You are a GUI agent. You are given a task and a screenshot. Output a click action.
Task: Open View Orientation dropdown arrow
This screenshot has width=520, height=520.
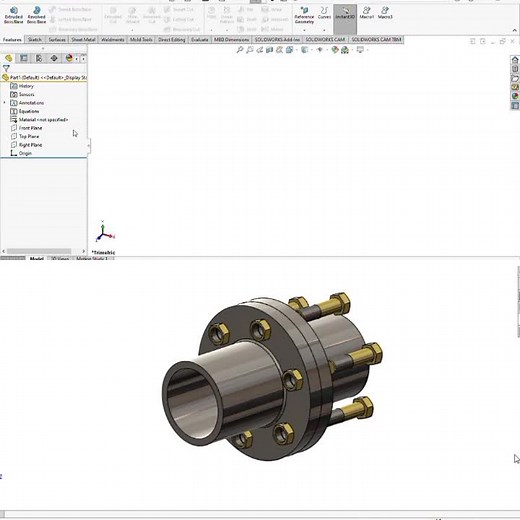pos(296,50)
